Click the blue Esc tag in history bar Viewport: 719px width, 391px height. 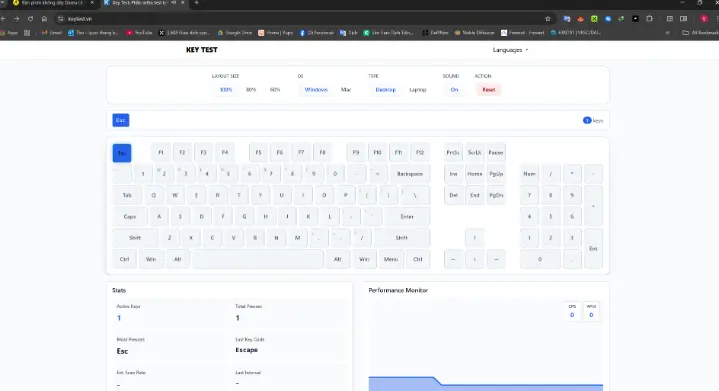pyautogui.click(x=121, y=120)
